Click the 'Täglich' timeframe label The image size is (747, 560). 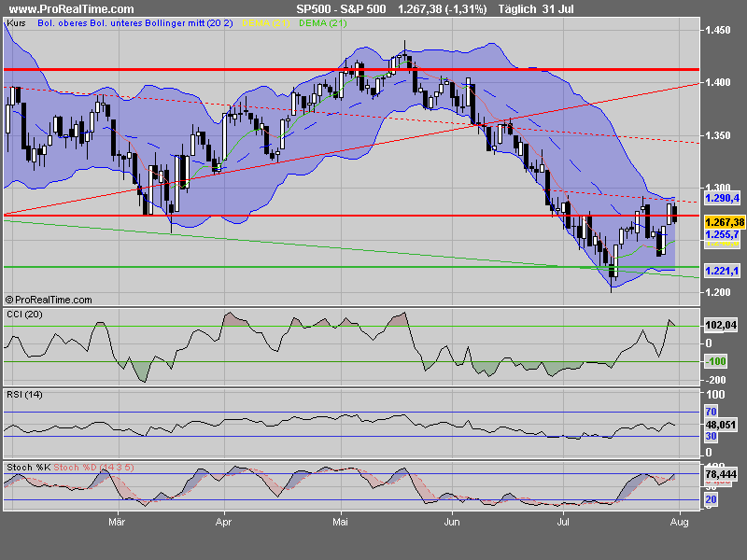click(x=517, y=9)
